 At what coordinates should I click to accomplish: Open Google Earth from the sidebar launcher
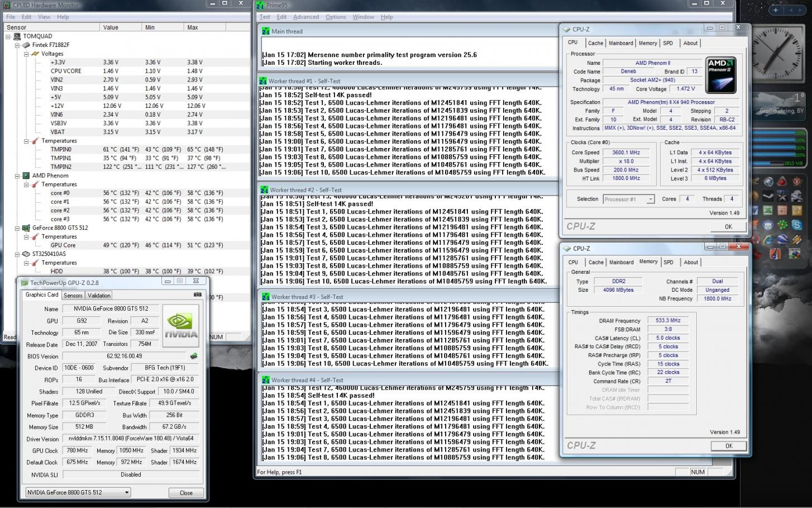pos(782,240)
